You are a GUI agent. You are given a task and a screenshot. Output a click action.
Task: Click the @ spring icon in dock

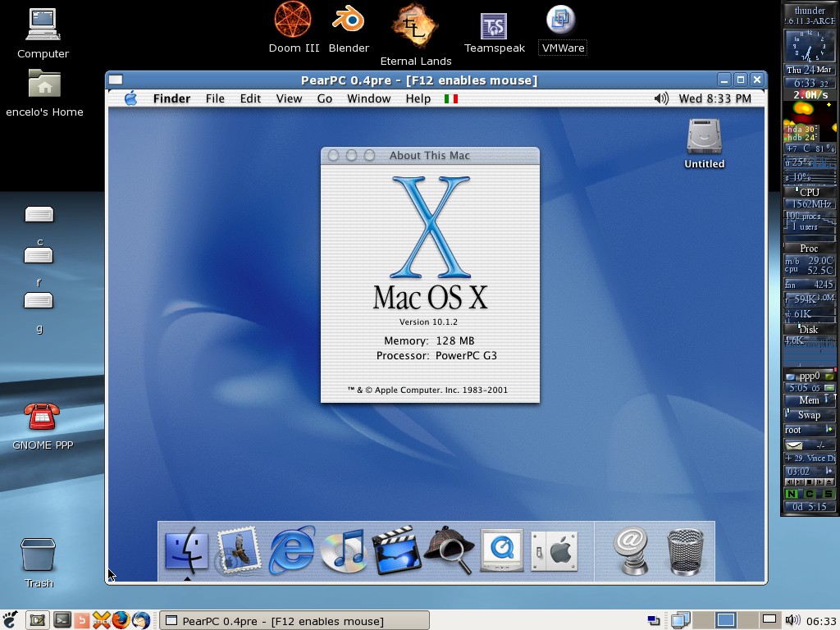631,551
